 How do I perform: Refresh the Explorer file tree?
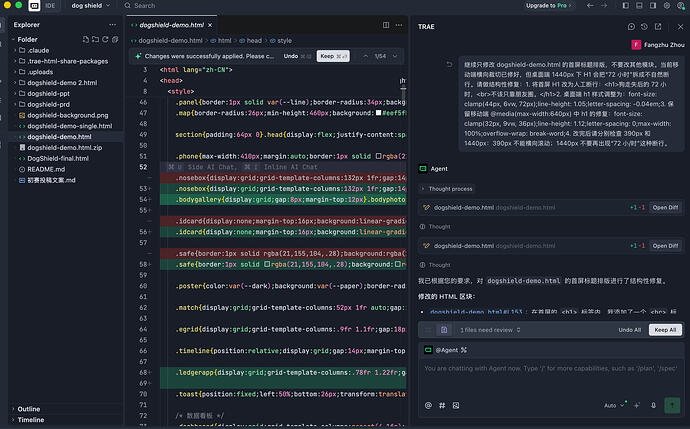click(105, 39)
